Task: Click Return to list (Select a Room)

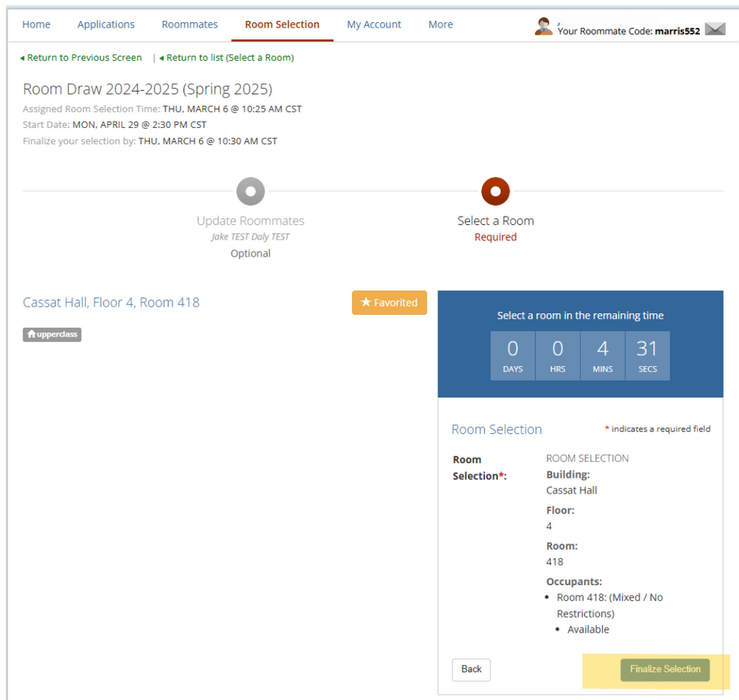Action: pos(227,58)
